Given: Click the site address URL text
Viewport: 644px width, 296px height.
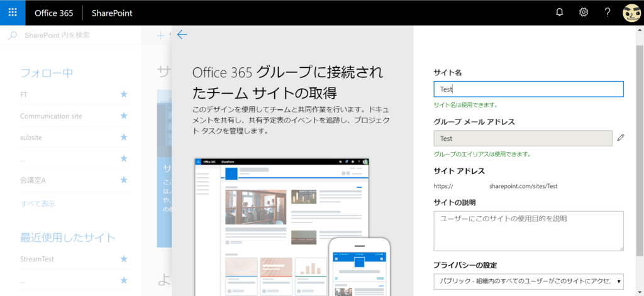Looking at the screenshot, I should [496, 186].
